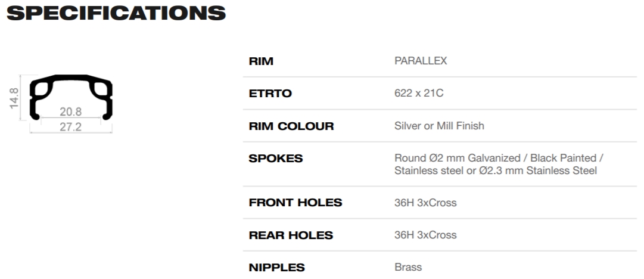Select the 27.2 outer width dimension
Screen dimensions: 644x279
tap(71, 127)
